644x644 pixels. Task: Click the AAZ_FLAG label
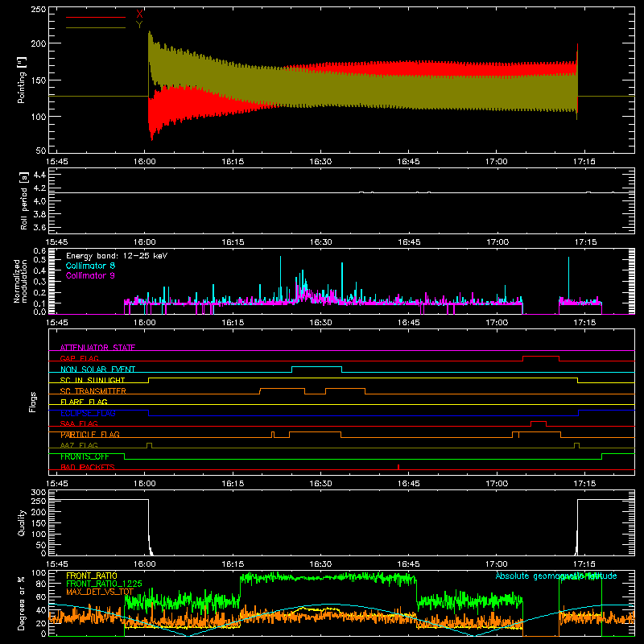79,445
